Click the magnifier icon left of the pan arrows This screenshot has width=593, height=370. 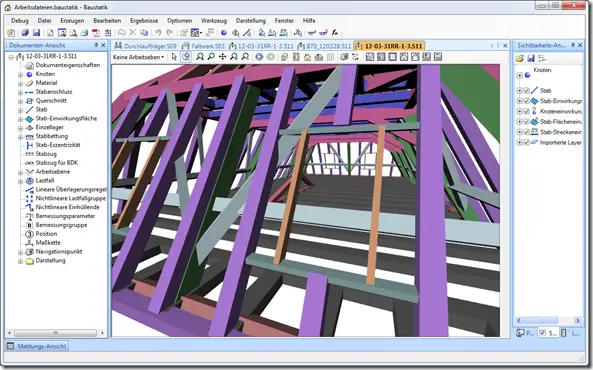(x=211, y=57)
